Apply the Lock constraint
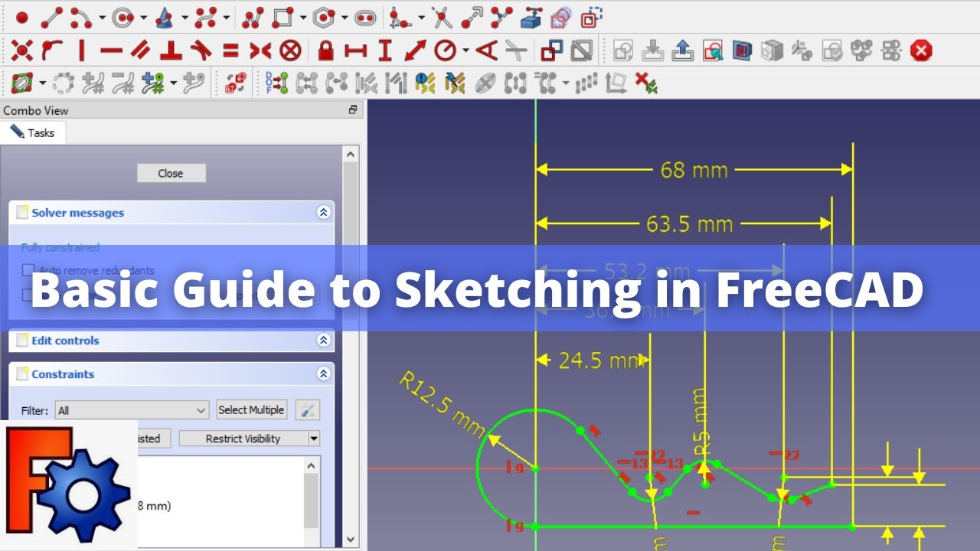Viewport: 980px width, 551px height. (x=326, y=51)
